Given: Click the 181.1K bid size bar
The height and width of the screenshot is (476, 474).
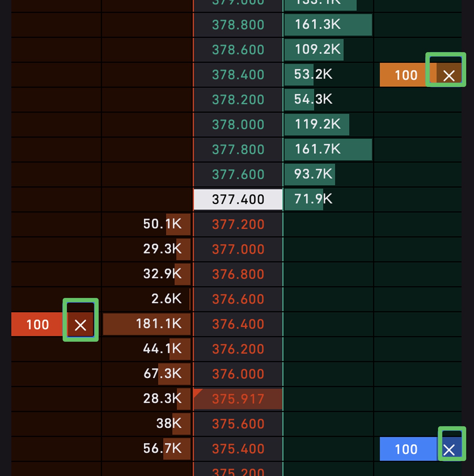Looking at the screenshot, I should pyautogui.click(x=147, y=324).
